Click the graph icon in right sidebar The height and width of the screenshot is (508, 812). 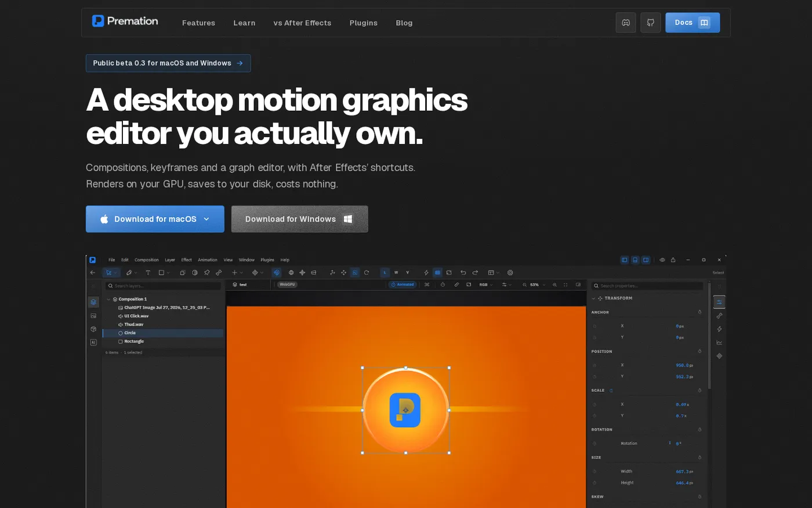point(719,343)
